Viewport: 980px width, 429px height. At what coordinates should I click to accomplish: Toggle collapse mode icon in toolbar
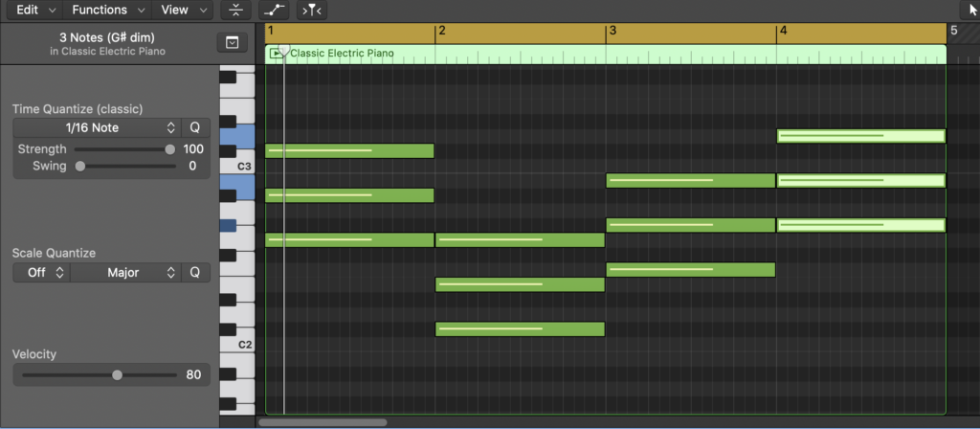pyautogui.click(x=235, y=10)
